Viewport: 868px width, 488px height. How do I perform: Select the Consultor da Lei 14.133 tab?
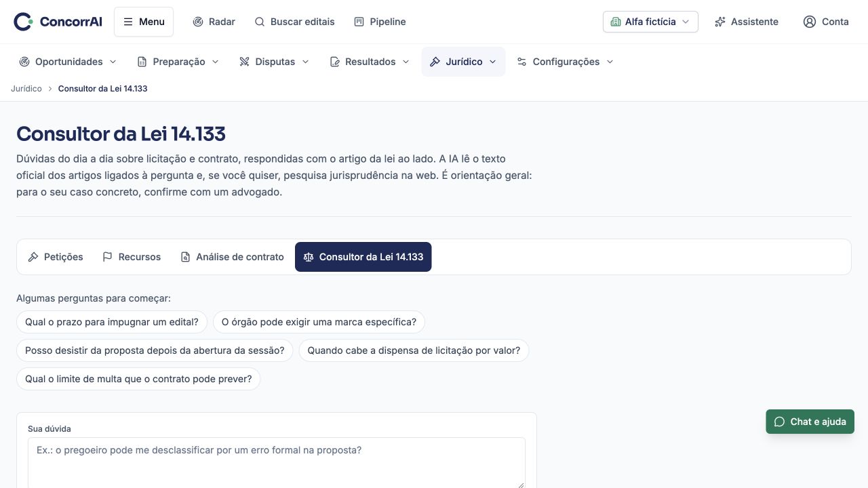pyautogui.click(x=363, y=257)
